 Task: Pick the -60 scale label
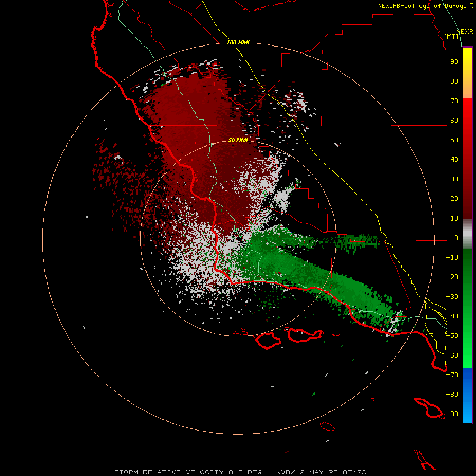click(x=452, y=355)
